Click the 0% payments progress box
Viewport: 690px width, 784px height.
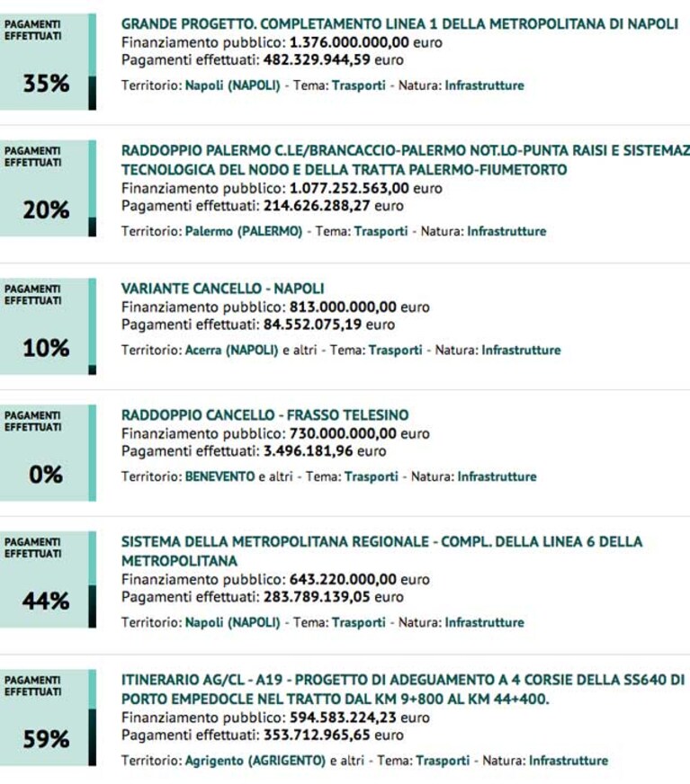(48, 453)
